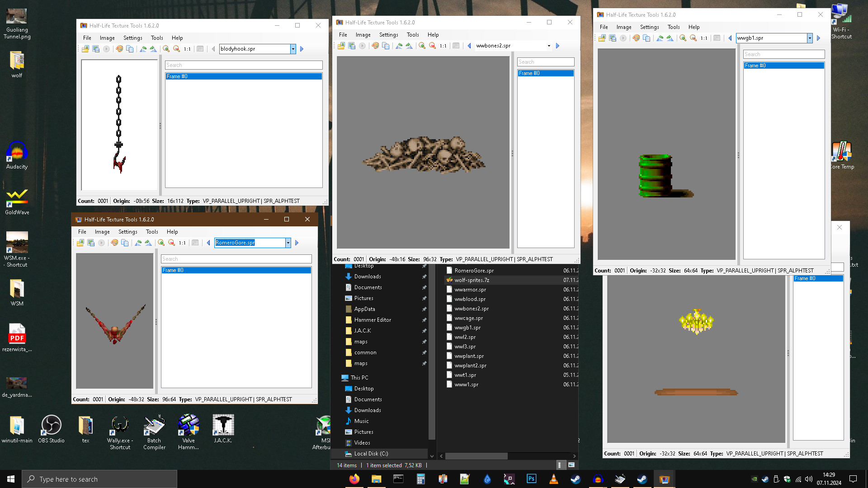Reset zoom to 1:1 in RomeroGore window
Screen dimensions: 868x488
click(182, 243)
